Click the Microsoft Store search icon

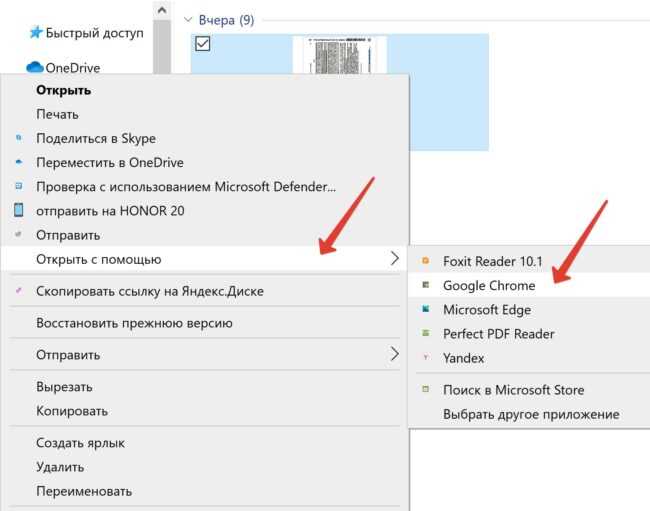pyautogui.click(x=425, y=390)
